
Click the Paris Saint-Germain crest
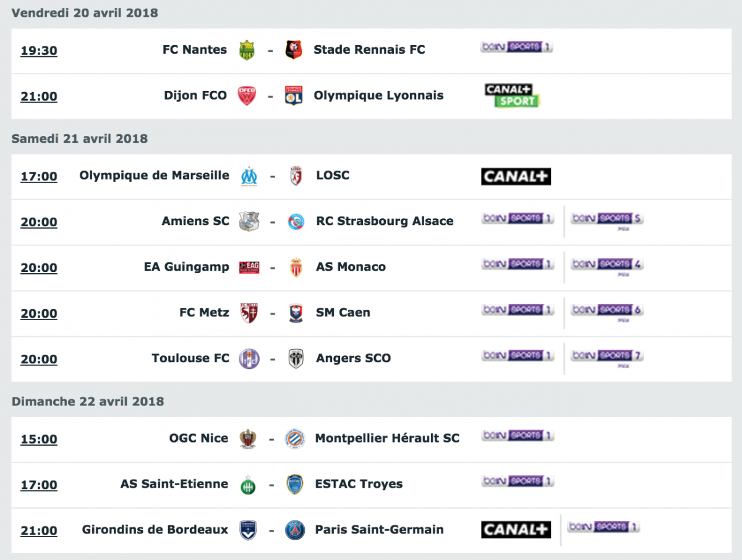(x=295, y=530)
